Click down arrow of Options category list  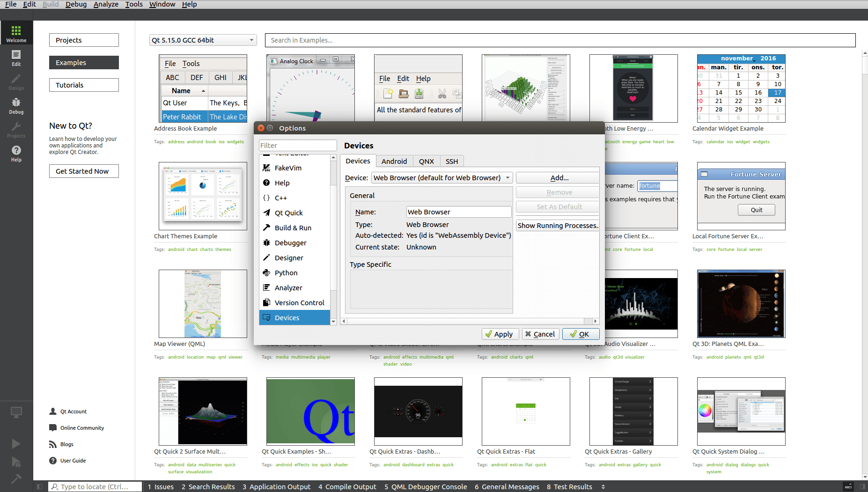pos(333,322)
